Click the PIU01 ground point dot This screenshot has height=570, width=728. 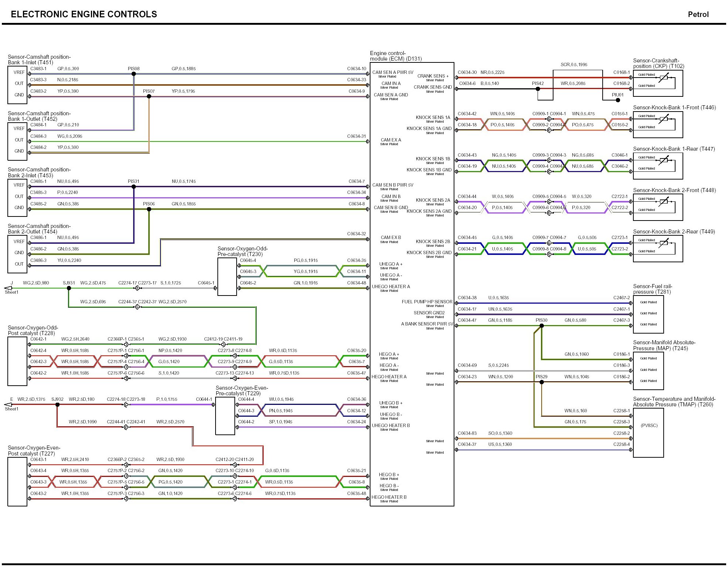click(618, 100)
